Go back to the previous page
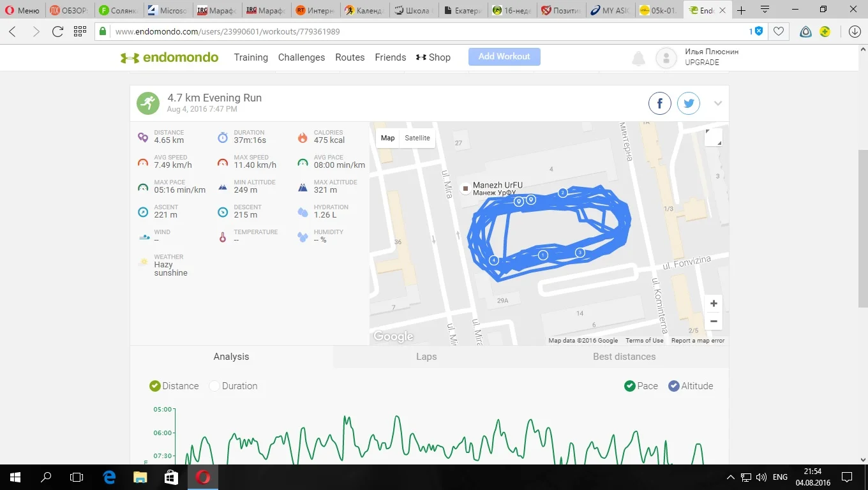This screenshot has width=868, height=490. (13, 31)
